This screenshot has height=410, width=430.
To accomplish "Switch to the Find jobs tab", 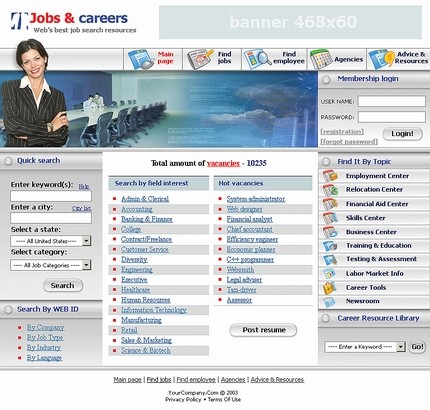I will (x=212, y=59).
